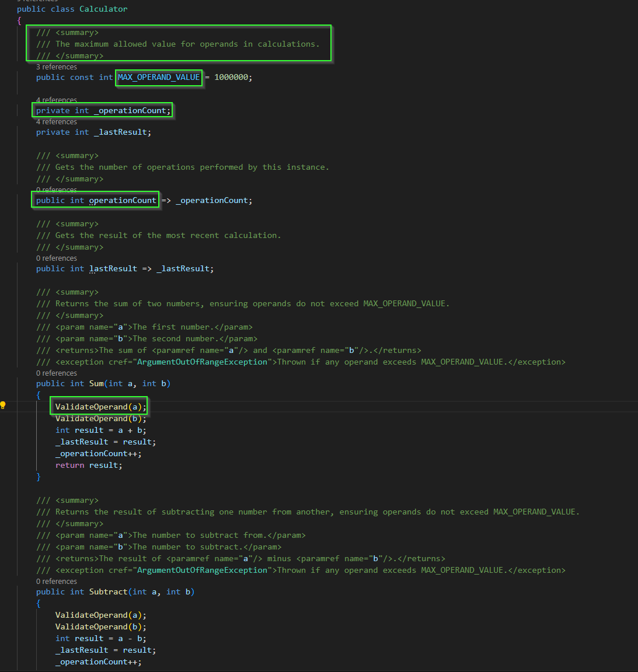Click "0 references" above lastResult property
Viewport: 638px width, 672px height.
[56, 258]
